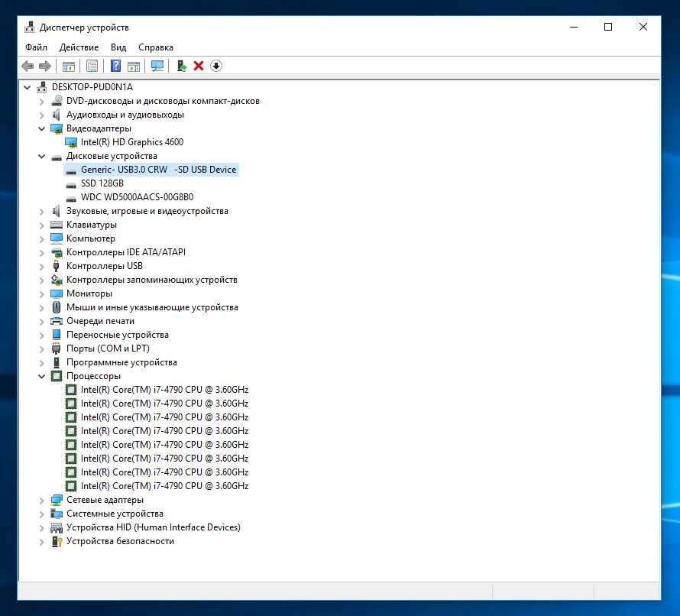The height and width of the screenshot is (616, 680).
Task: Expand the Клавиатуры category
Action: tap(41, 225)
